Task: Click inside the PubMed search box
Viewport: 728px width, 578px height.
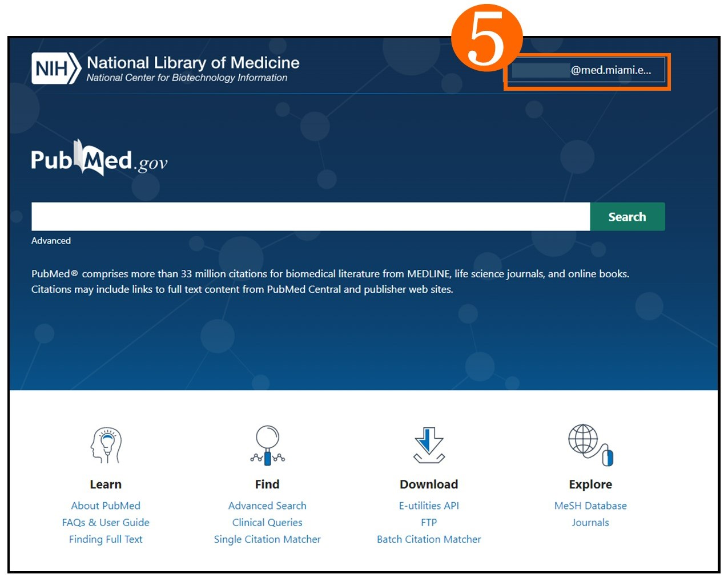Action: tap(308, 216)
